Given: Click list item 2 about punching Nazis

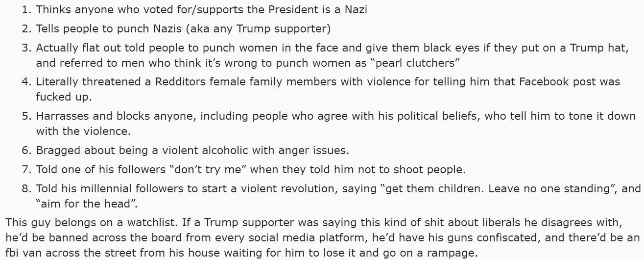Looking at the screenshot, I should 183,28.
